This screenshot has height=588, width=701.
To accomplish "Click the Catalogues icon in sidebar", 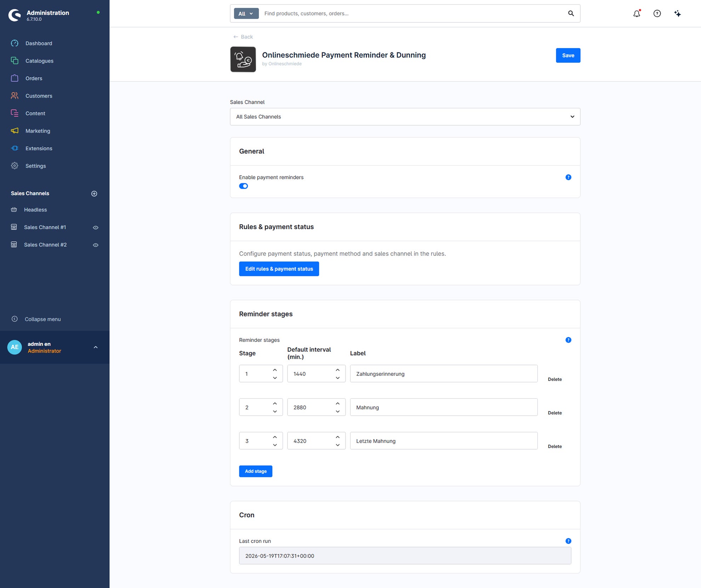I will 15,61.
